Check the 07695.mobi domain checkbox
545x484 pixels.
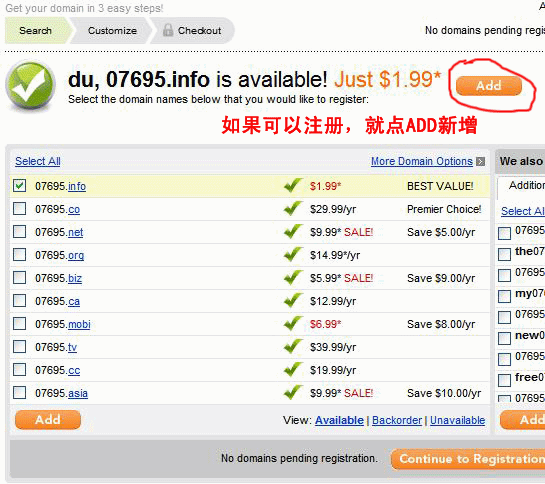click(19, 323)
